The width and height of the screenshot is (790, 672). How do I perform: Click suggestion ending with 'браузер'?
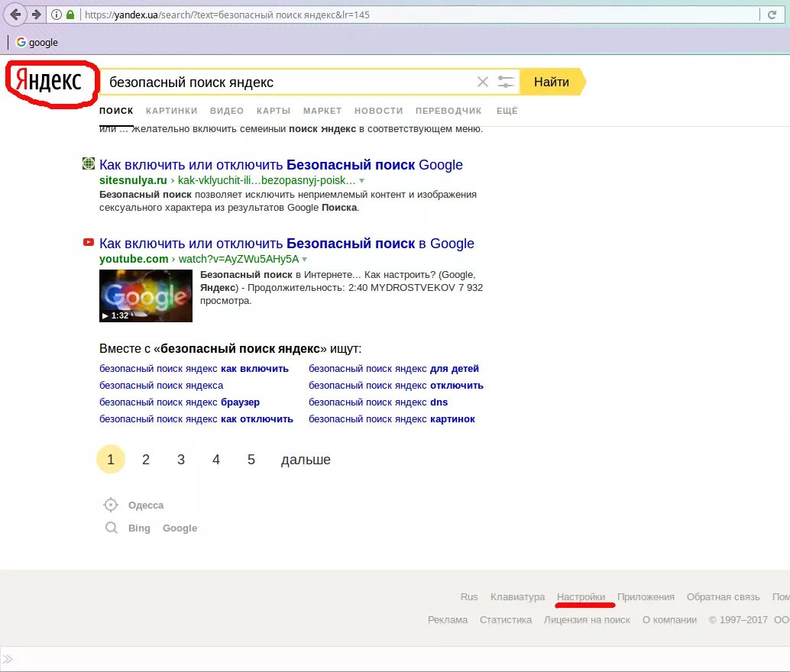coord(180,402)
